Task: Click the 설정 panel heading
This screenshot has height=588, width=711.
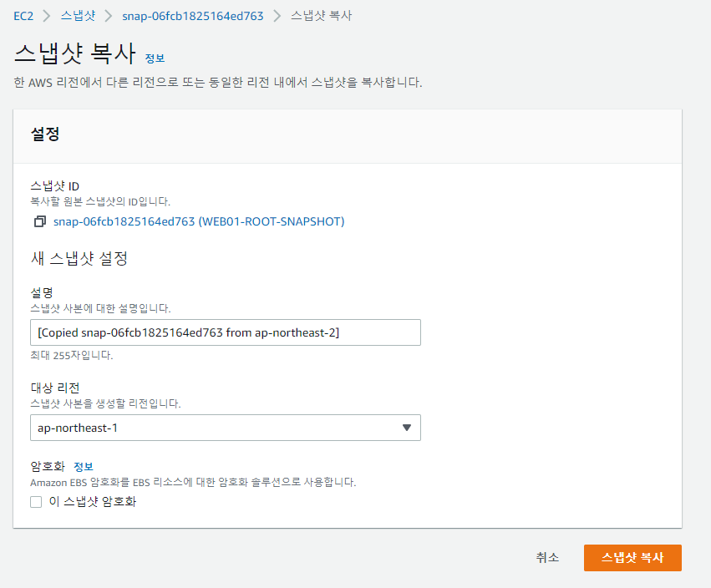Action: click(x=45, y=134)
